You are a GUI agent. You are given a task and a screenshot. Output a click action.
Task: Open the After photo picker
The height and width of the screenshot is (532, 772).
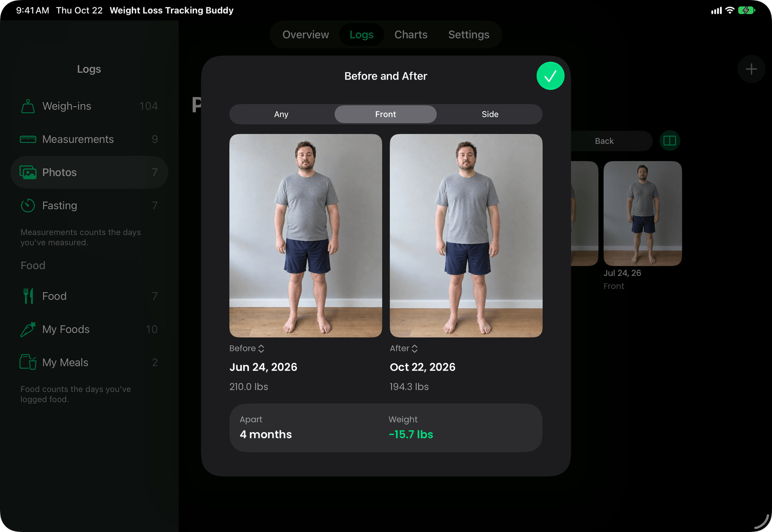click(x=404, y=348)
